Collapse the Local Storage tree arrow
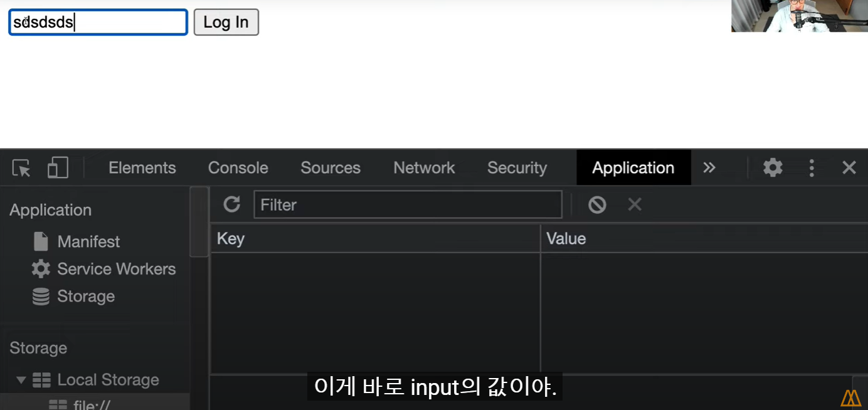The height and width of the screenshot is (410, 868). (21, 380)
